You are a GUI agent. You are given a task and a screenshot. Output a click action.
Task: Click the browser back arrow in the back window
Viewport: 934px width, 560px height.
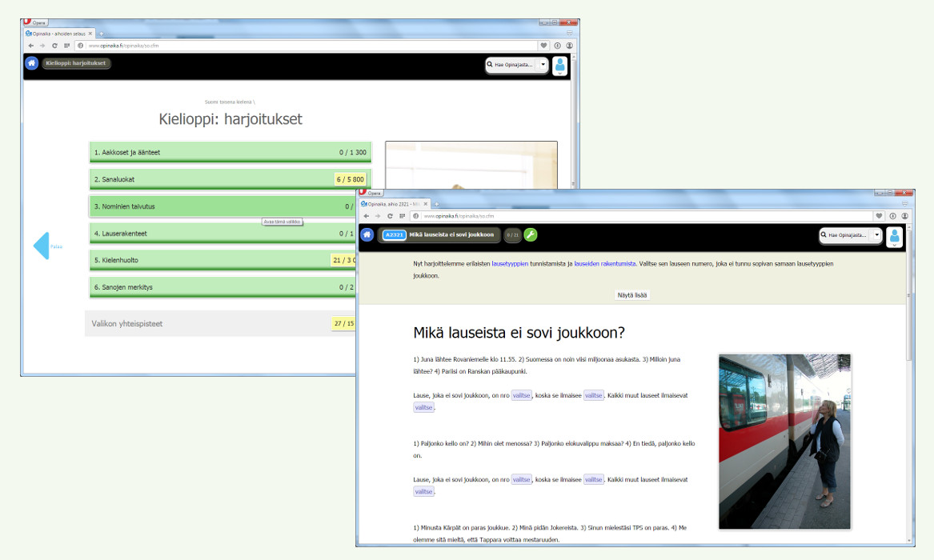point(30,46)
